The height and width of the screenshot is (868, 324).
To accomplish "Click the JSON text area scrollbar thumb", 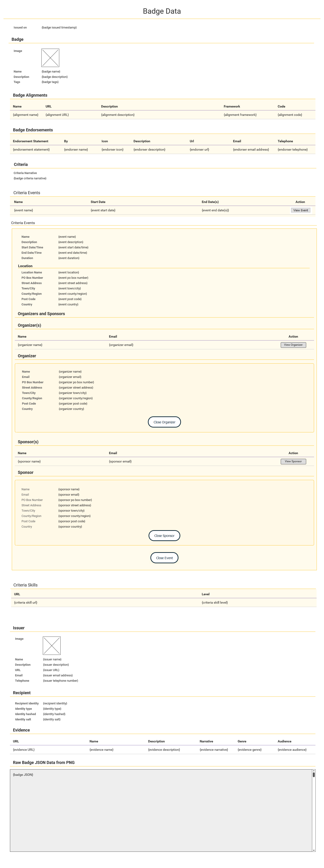I will (x=314, y=775).
